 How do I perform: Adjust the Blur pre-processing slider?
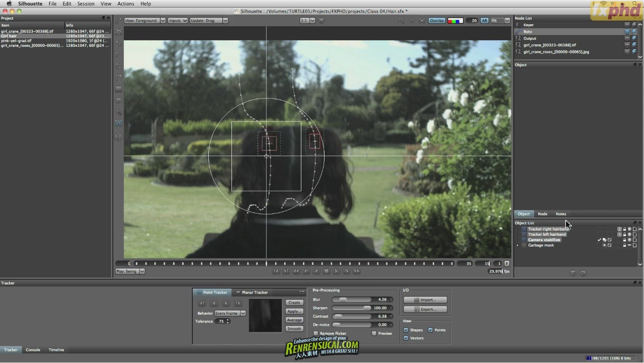click(x=352, y=300)
